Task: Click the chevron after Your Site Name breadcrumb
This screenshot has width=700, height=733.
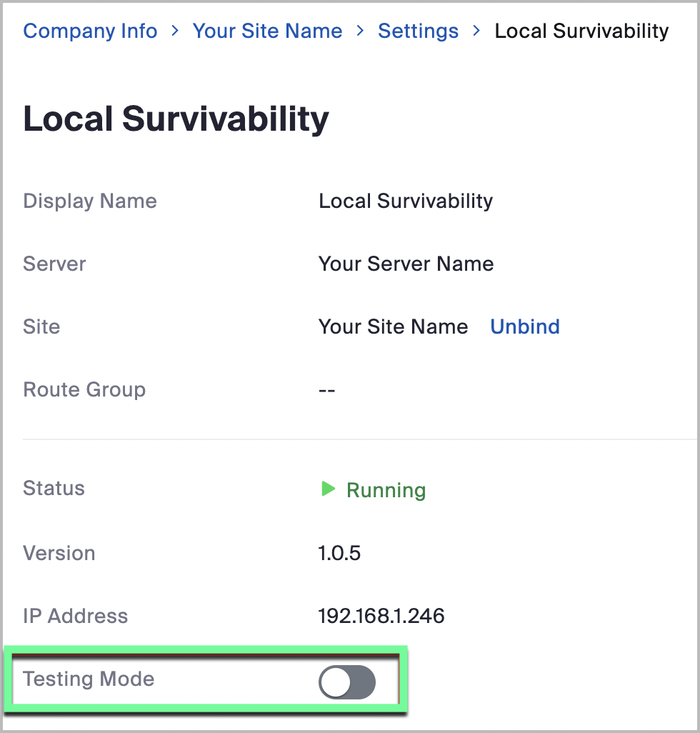Action: click(x=360, y=31)
